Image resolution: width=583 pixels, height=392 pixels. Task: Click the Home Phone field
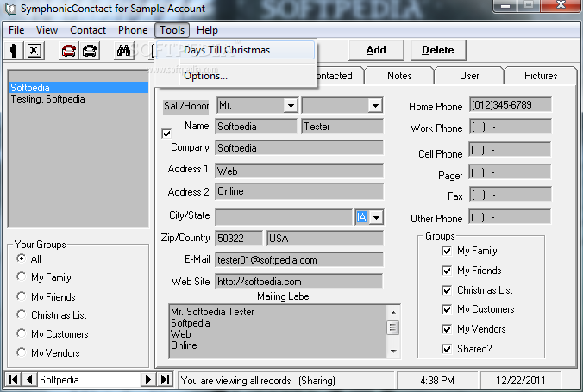pyautogui.click(x=511, y=105)
